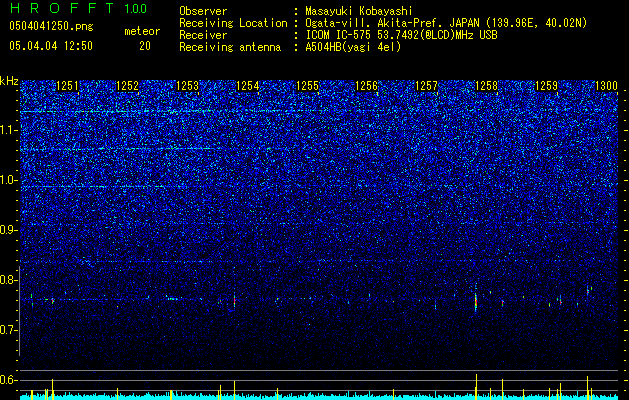Viewport: 629px width, 400px height.
Task: Click the Receiving antenna label
Action: (x=230, y=47)
